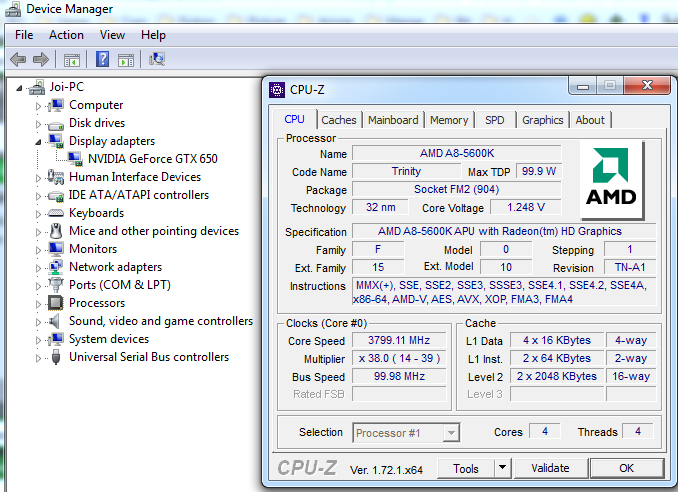The image size is (678, 492).
Task: Click the Show/Hide Action Pane toolbar icon
Action: tap(126, 60)
